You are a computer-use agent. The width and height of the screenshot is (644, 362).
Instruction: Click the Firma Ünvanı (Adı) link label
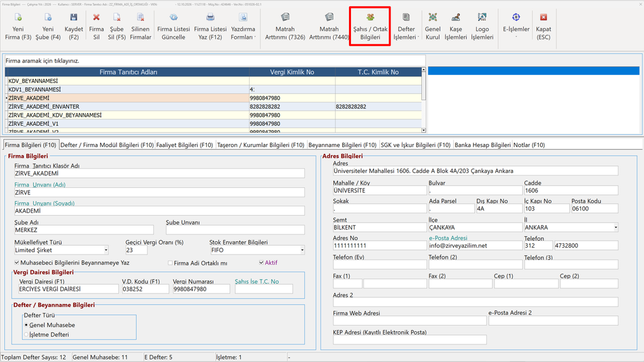(x=40, y=185)
